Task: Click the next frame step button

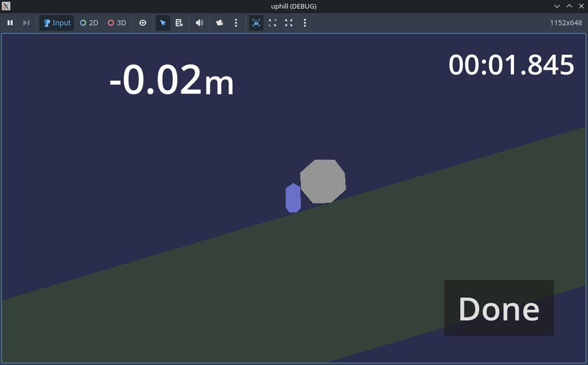Action: [x=26, y=23]
